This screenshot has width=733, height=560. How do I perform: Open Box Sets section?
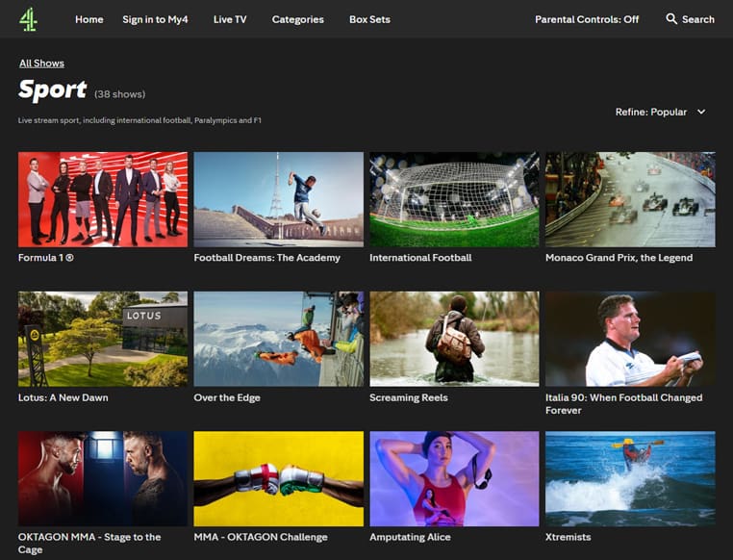pos(369,19)
